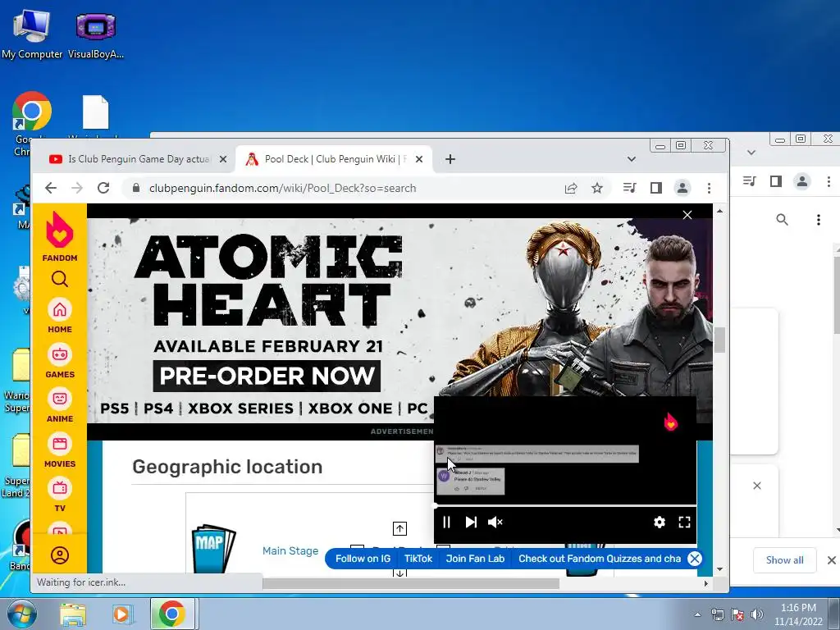
Task: Show hidden system tray icons
Action: point(697,614)
